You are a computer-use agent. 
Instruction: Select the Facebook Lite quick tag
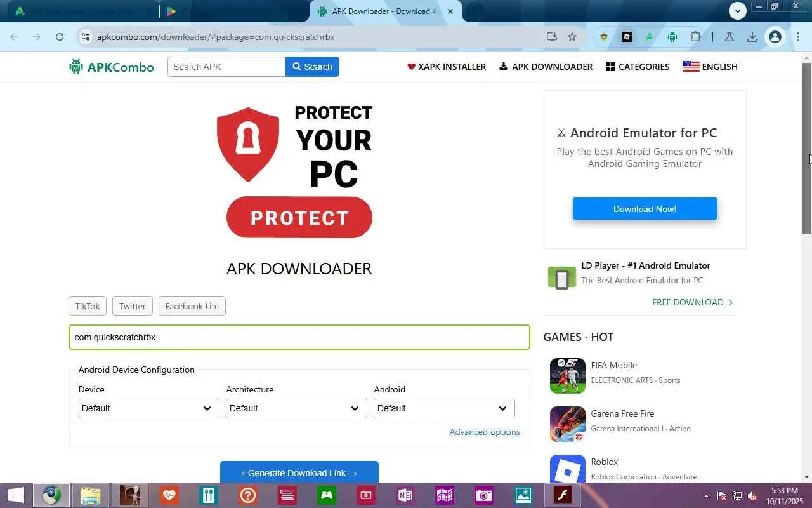192,306
